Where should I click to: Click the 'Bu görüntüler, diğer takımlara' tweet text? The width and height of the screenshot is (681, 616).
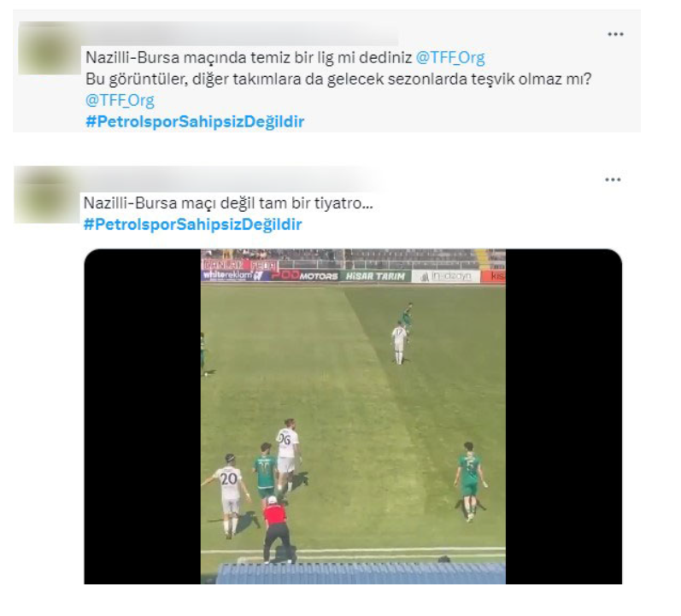338,79
